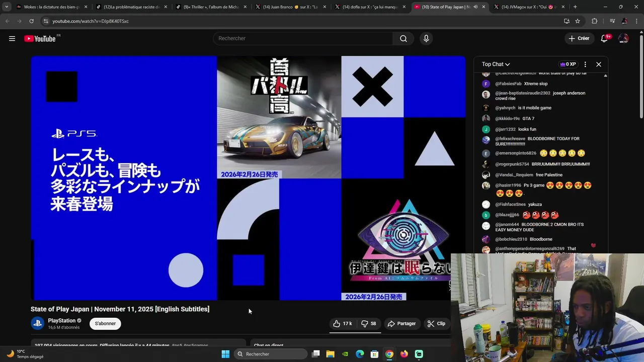Click the YouTube search magnifier button
644x362 pixels.
(x=404, y=39)
